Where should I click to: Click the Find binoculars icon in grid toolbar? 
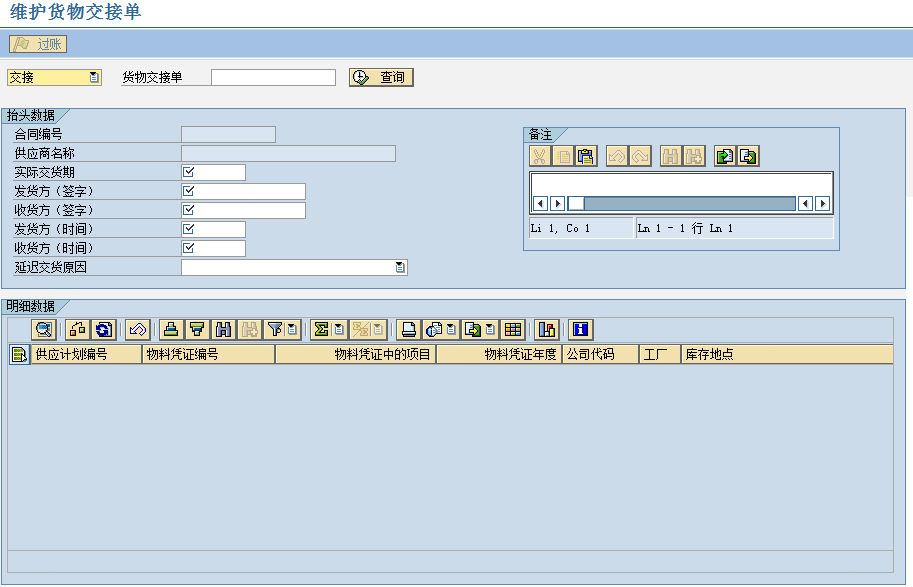tap(223, 329)
